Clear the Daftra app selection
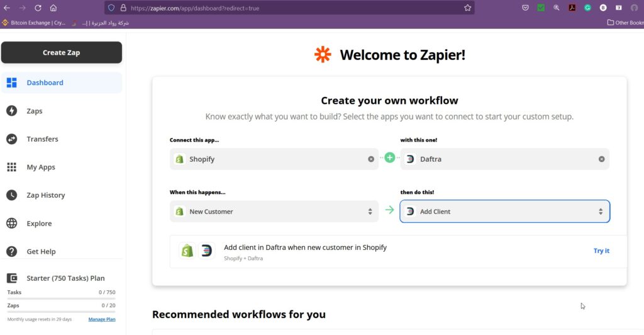This screenshot has height=335, width=644. click(x=601, y=159)
